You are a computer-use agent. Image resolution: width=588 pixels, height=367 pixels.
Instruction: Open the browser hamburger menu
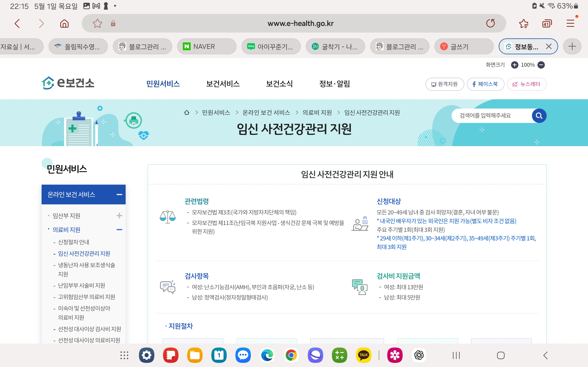click(x=570, y=23)
